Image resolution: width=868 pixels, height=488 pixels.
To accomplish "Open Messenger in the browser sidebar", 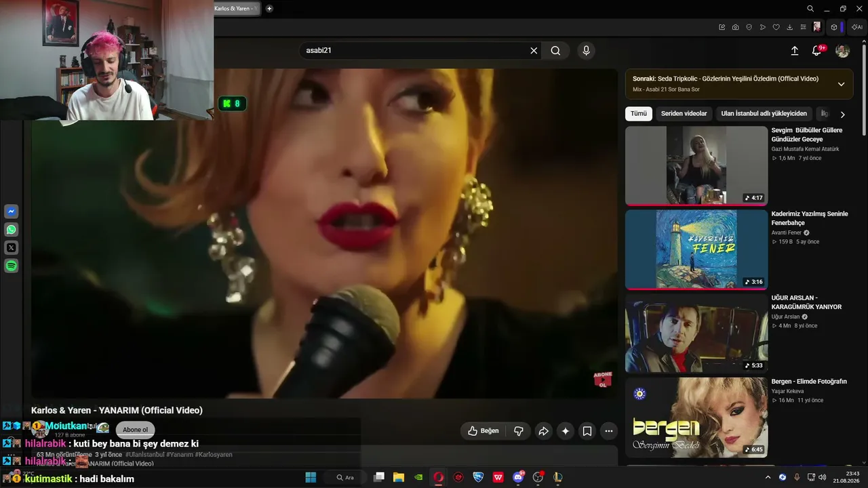I will coord(12,211).
